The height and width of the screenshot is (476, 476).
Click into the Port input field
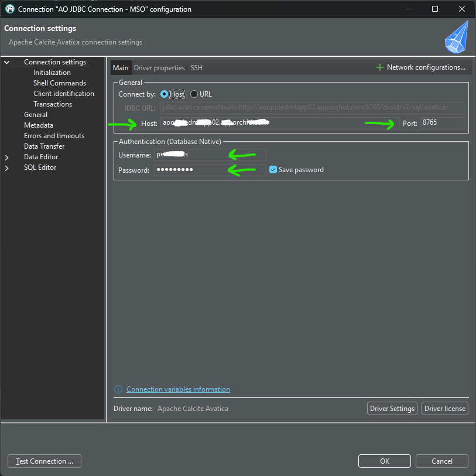(441, 123)
